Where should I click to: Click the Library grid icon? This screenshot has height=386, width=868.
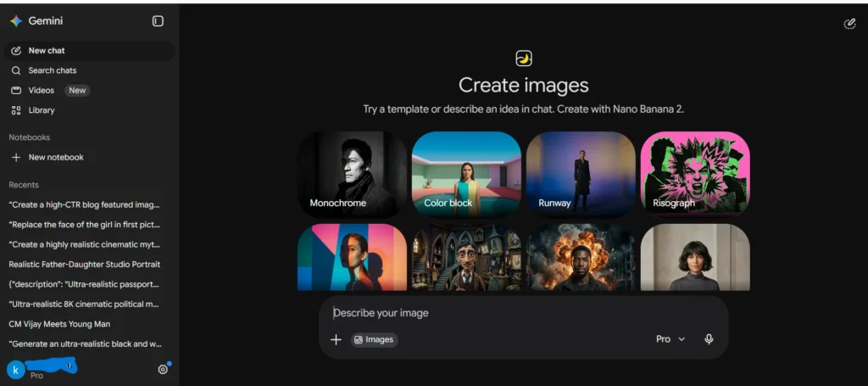(16, 110)
